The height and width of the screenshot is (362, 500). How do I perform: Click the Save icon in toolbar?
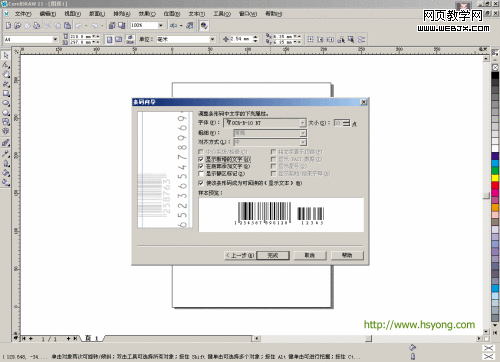pos(27,25)
